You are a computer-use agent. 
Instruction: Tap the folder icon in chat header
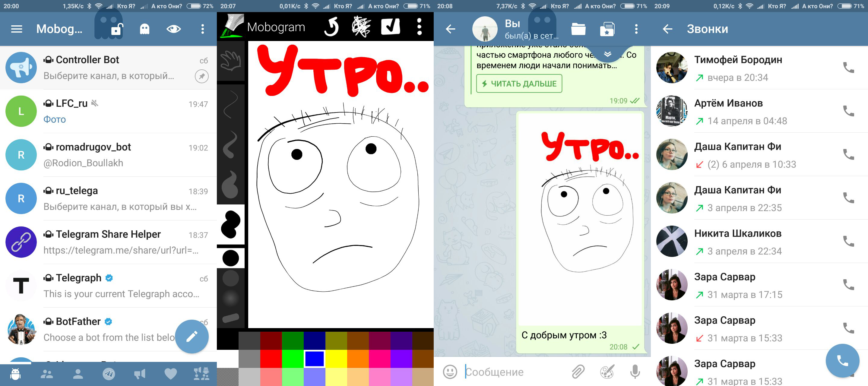pyautogui.click(x=578, y=29)
